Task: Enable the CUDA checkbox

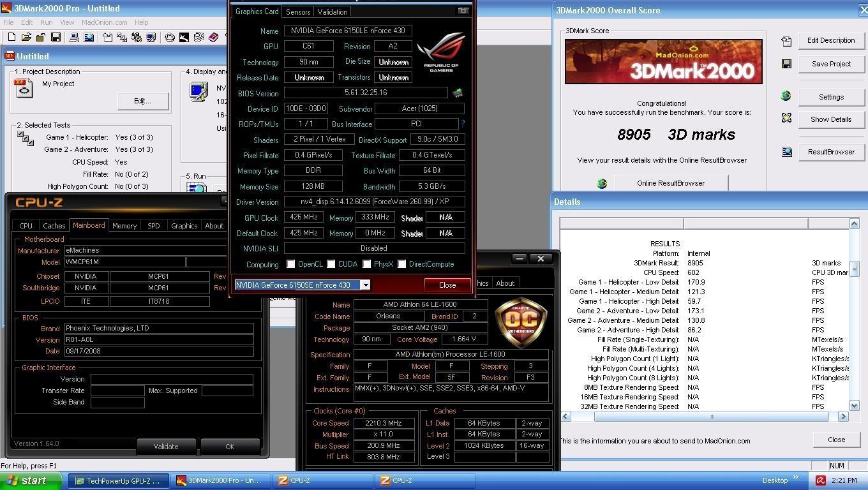Action: point(331,264)
